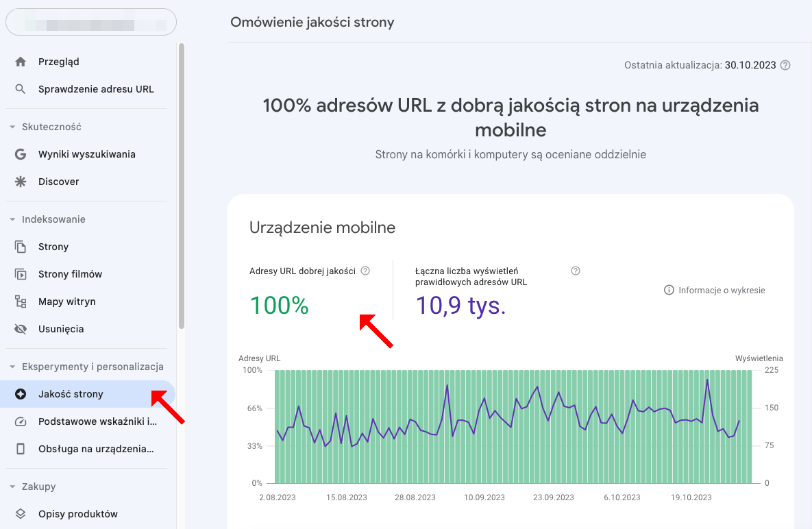Open help for Adresy URL dobrej jakości

point(365,271)
